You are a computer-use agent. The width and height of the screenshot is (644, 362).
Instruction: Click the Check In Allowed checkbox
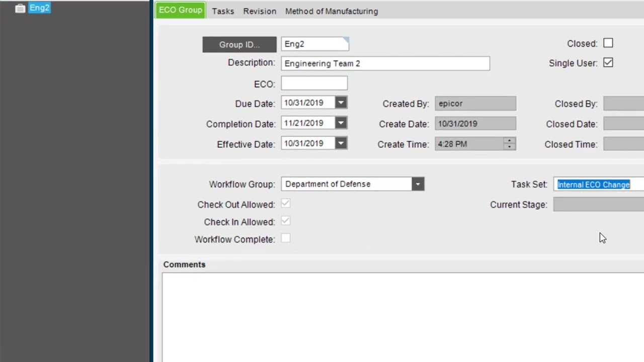(285, 221)
